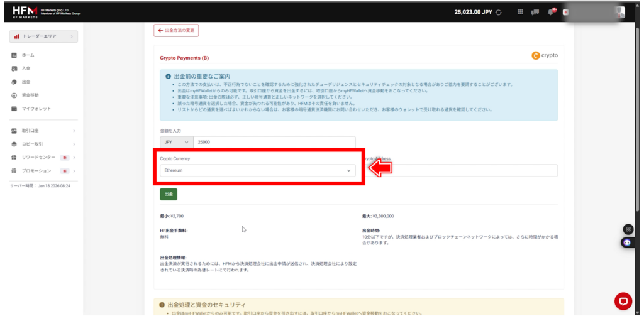Go to ホーム in sidebar

pos(28,55)
